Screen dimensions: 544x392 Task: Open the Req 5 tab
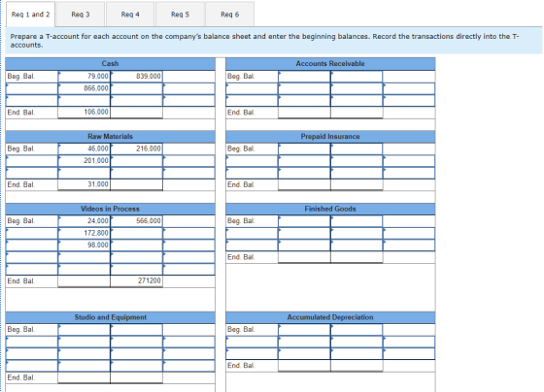coord(180,15)
